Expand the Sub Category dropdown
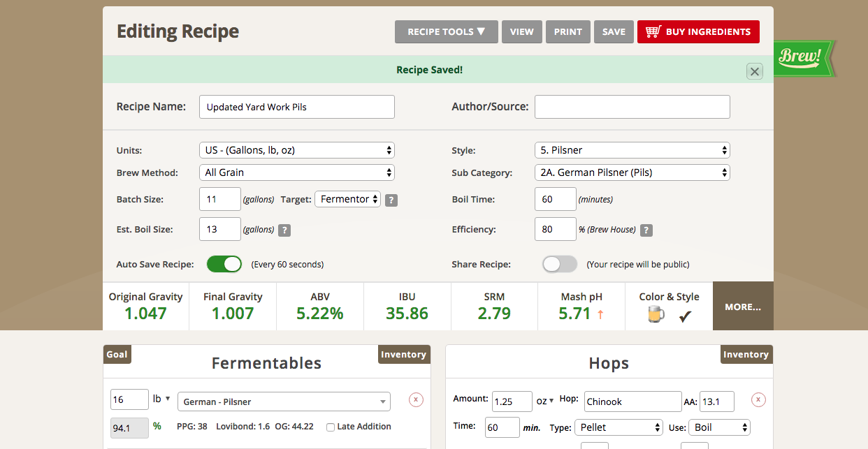The image size is (868, 449). [x=632, y=172]
